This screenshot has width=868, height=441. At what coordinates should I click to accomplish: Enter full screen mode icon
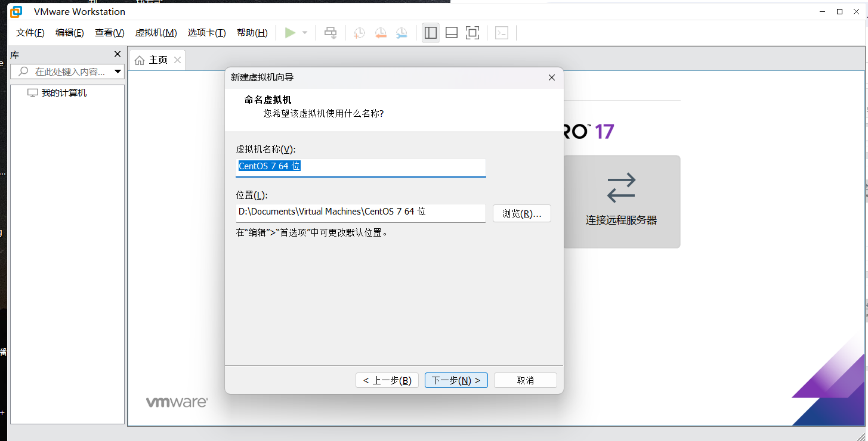(472, 33)
